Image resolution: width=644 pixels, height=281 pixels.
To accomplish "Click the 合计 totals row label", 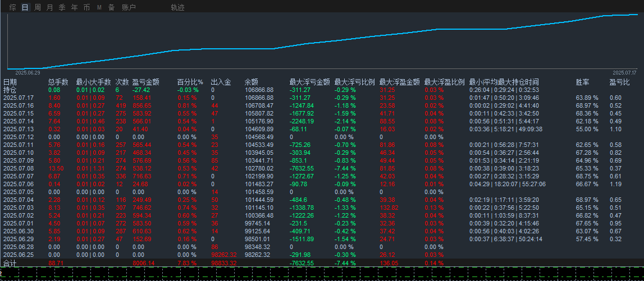I will click(10, 262).
